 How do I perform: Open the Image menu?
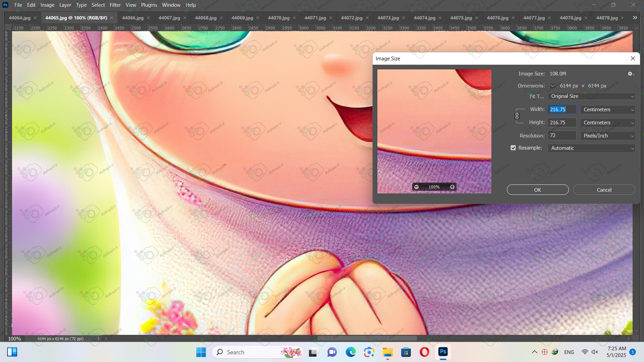tap(47, 5)
